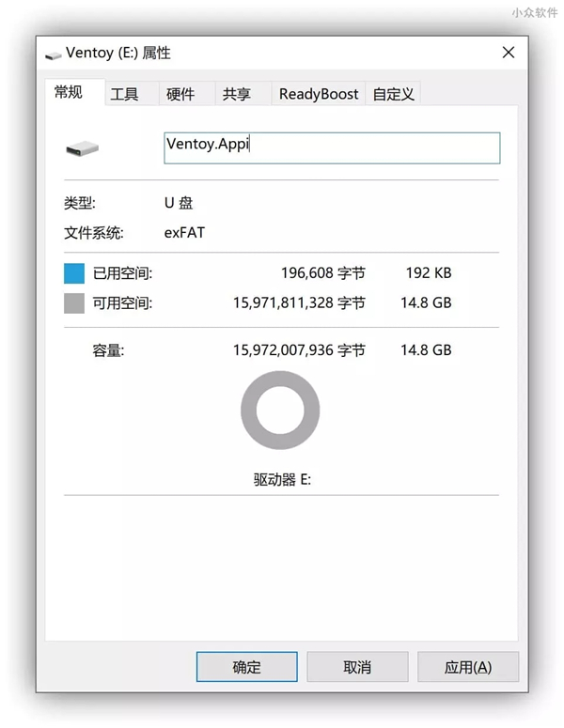Click the 应用(A) button
The width and height of the screenshot is (564, 728).
(x=467, y=667)
